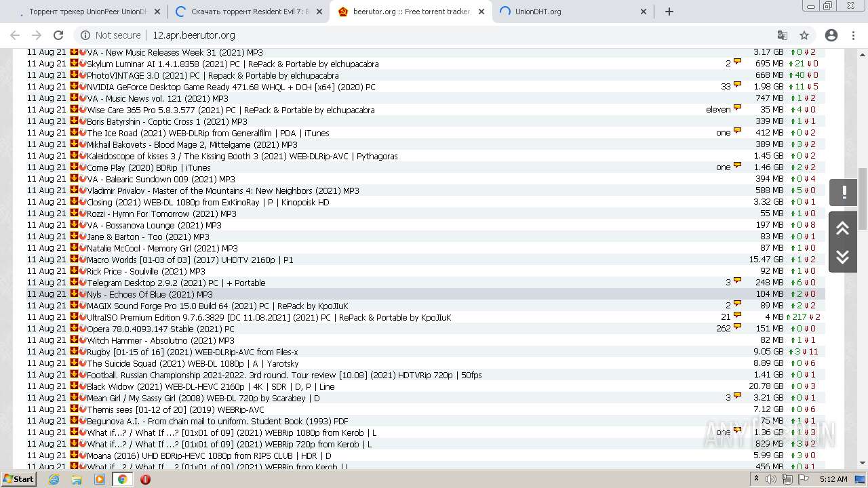Open Closing (2021) WEB-DL 1080p link
Screen dimensions: 868x488
[x=208, y=202]
